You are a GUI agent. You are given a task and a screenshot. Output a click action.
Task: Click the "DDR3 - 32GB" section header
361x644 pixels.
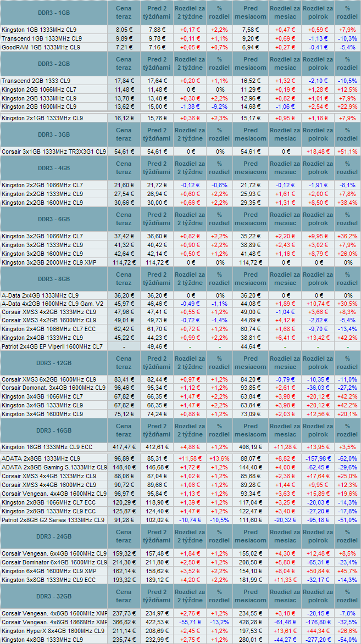pyautogui.click(x=54, y=596)
